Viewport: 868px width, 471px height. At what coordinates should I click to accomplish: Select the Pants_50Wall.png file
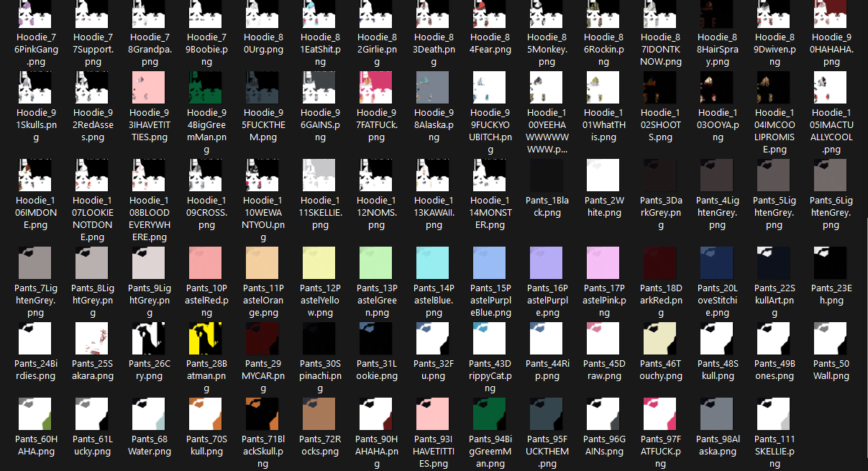(830, 352)
